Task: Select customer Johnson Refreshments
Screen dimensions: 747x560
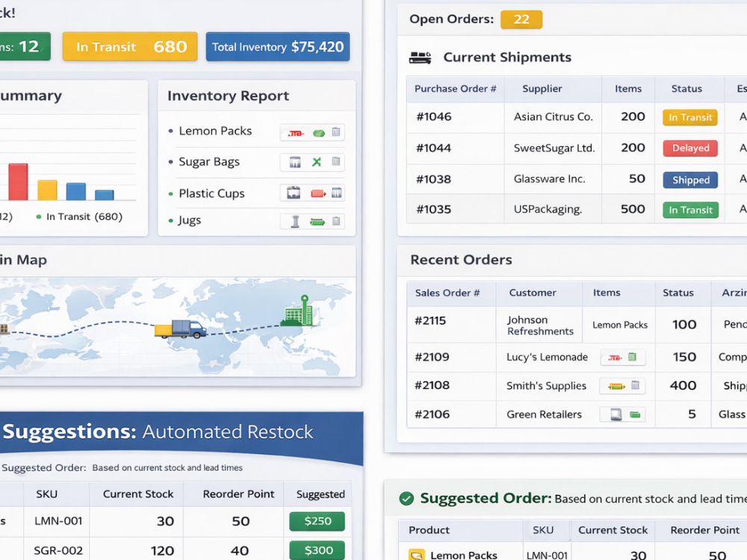Action: 540,326
